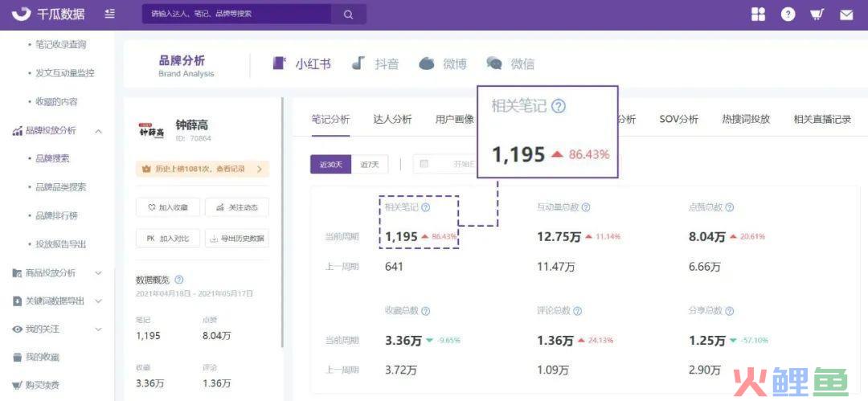Click the 641 previous period value
Image resolution: width=868 pixels, height=401 pixels.
394,267
